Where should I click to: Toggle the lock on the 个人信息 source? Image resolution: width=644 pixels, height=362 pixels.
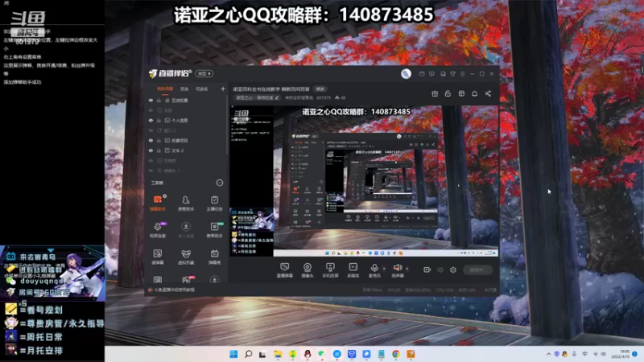tap(159, 120)
